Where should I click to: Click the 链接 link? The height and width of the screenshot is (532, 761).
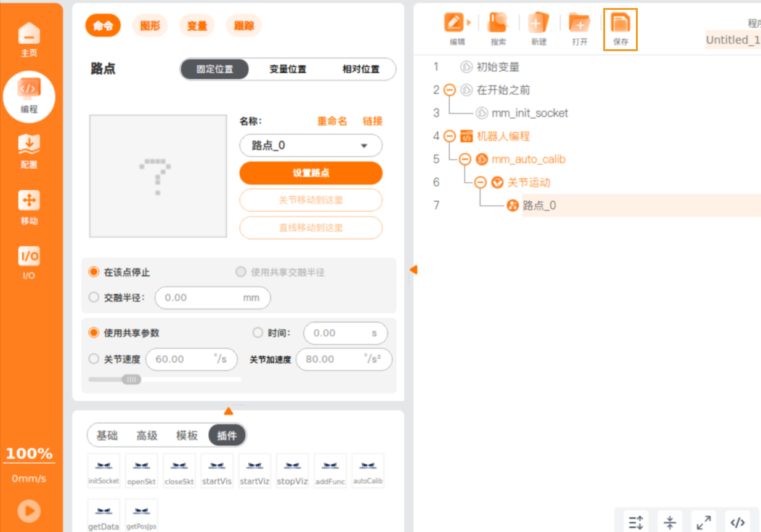coord(373,121)
